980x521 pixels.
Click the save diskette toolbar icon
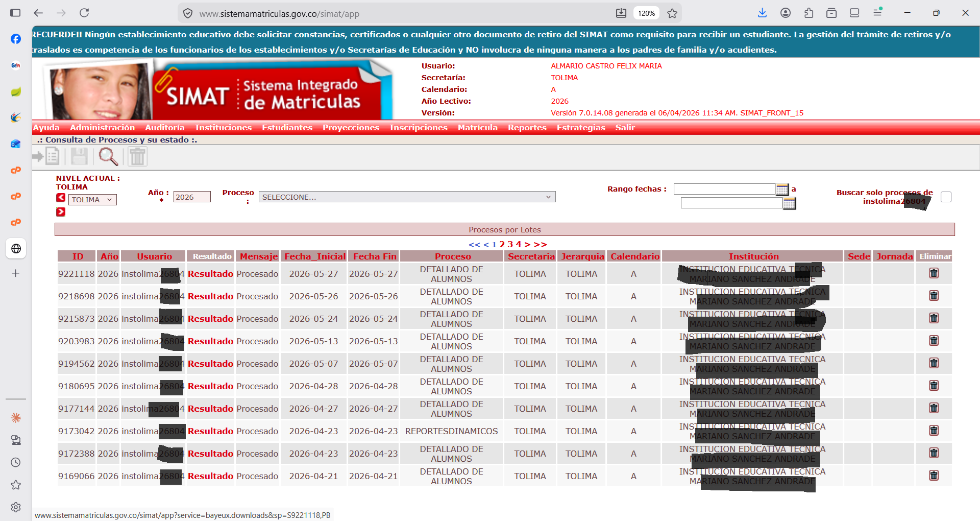tap(79, 156)
